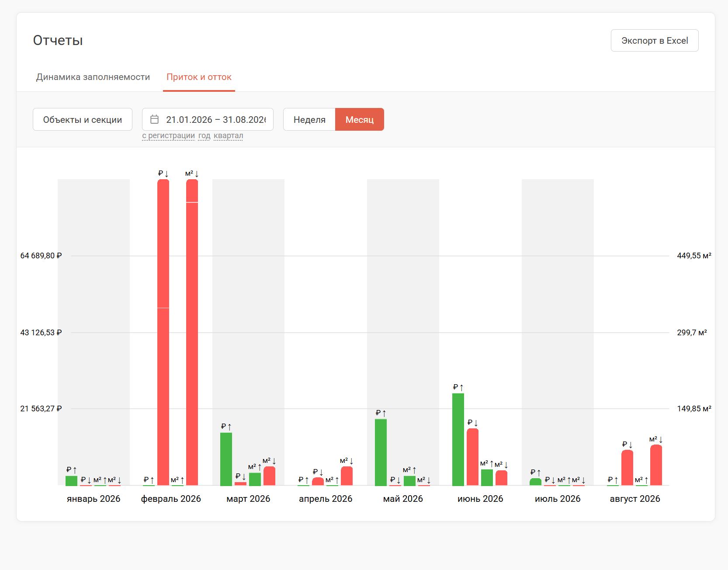Click the апрель 2026 axis label
This screenshot has height=570, width=728.
(326, 499)
